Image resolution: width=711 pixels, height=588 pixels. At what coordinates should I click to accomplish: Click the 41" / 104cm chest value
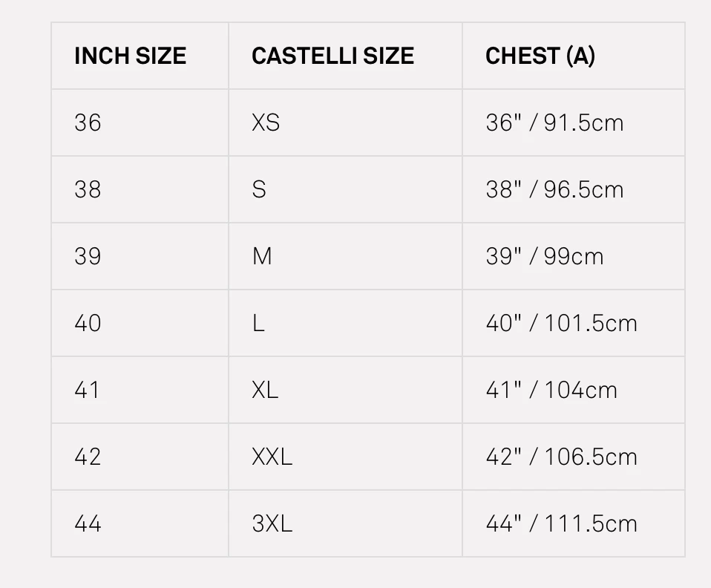(551, 390)
